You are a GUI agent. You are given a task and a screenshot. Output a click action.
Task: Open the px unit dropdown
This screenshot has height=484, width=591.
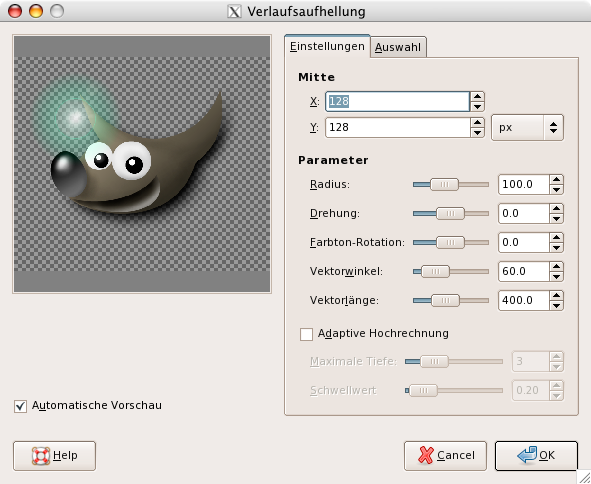click(x=527, y=127)
